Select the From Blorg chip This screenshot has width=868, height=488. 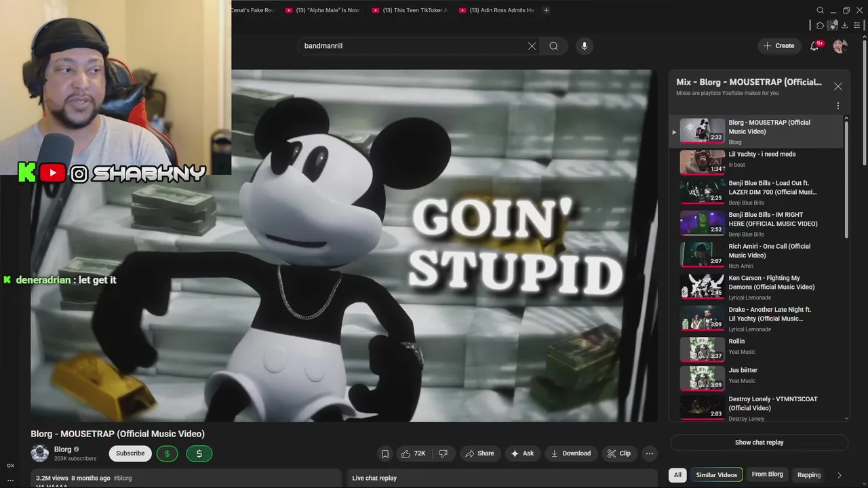click(x=768, y=475)
